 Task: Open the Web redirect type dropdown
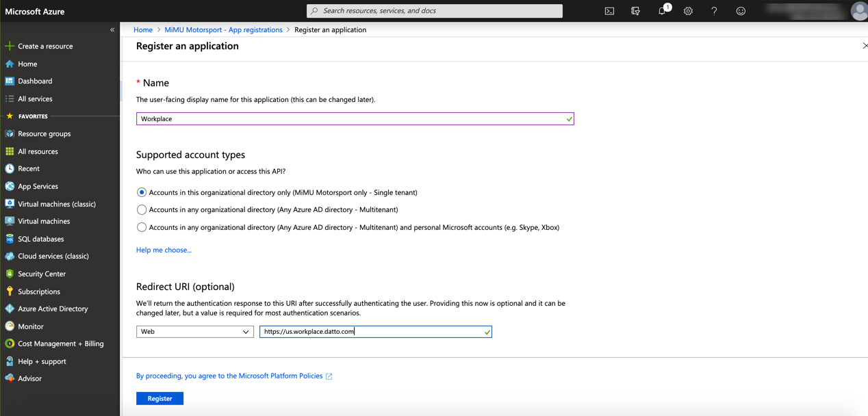click(194, 332)
